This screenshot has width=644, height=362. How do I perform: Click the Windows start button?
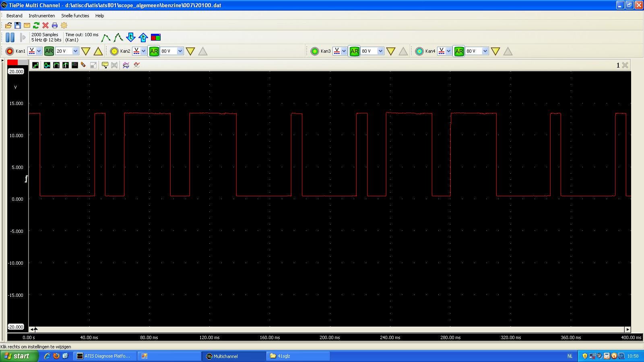(19, 356)
